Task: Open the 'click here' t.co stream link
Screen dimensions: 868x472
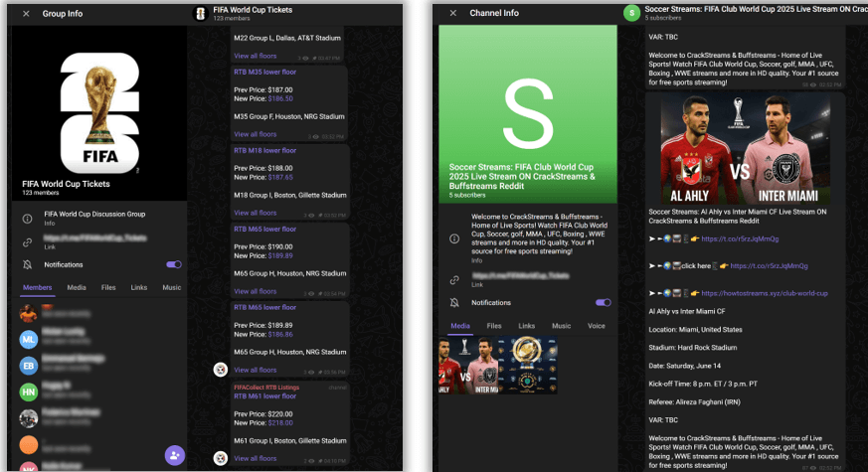Action: coord(769,266)
